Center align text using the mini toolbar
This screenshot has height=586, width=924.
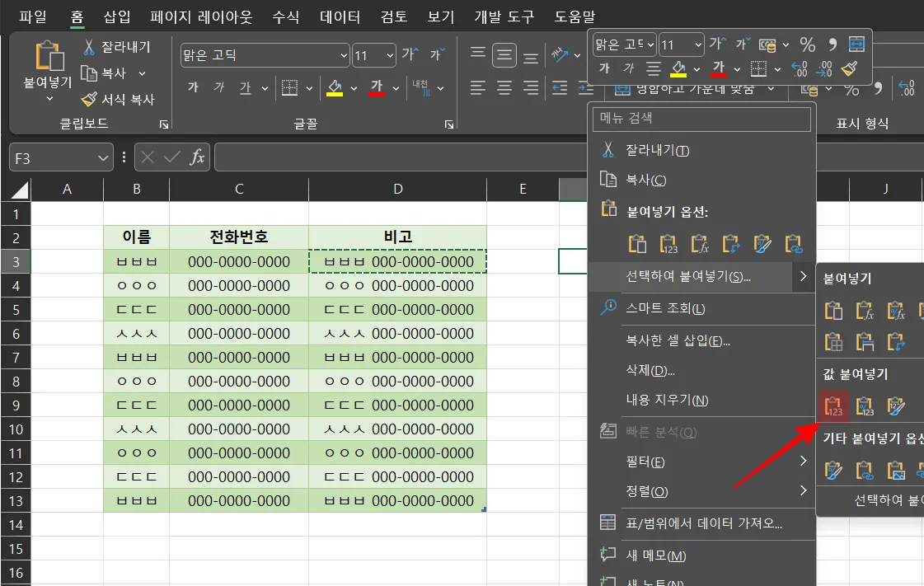[653, 69]
